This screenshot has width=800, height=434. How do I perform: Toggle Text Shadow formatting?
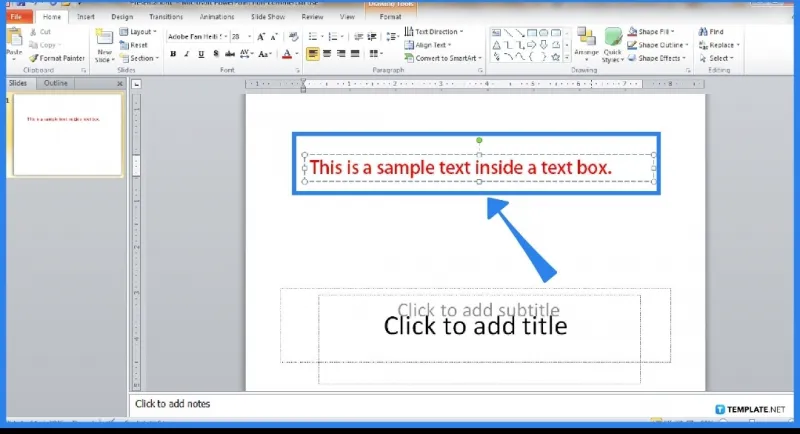point(216,54)
